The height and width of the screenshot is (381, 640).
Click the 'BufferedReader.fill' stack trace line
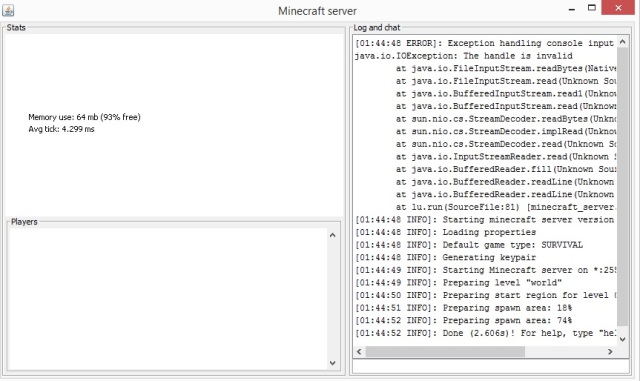(x=506, y=169)
